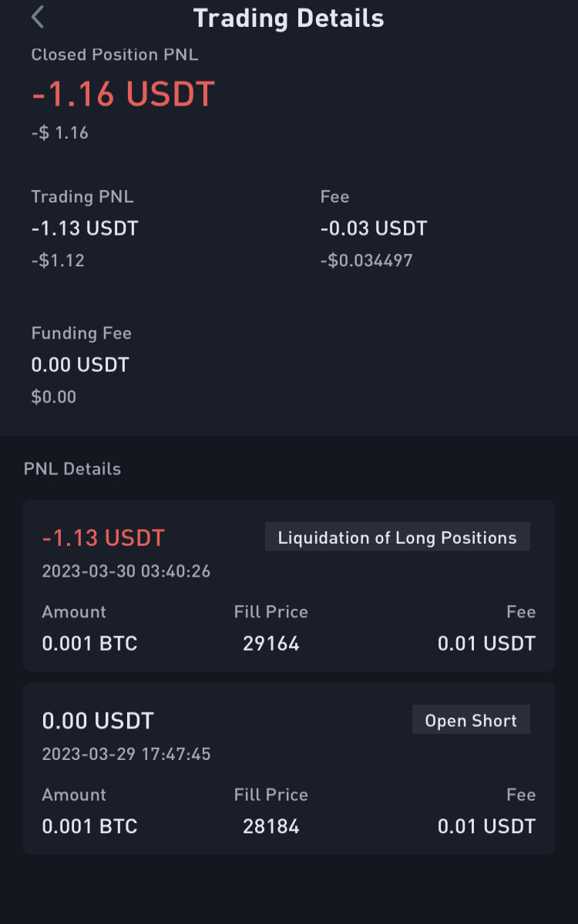Image resolution: width=578 pixels, height=924 pixels.
Task: Select the PNL Details heading
Action: 72,469
